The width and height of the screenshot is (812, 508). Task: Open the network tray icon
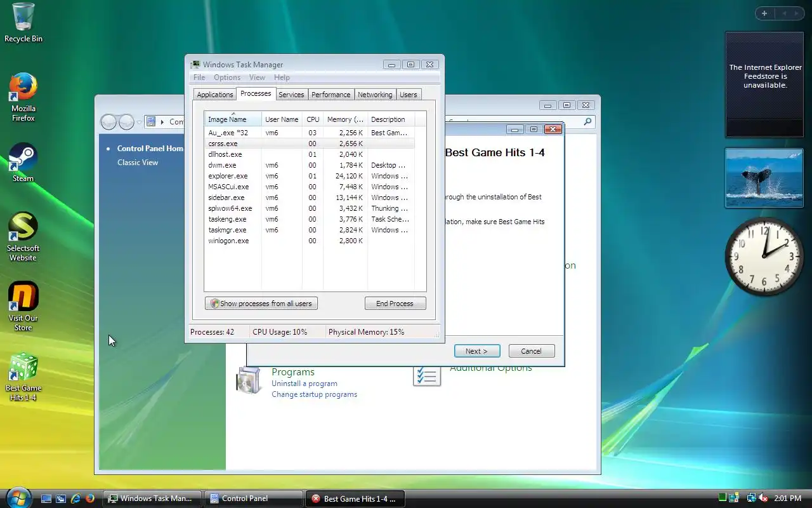point(752,498)
